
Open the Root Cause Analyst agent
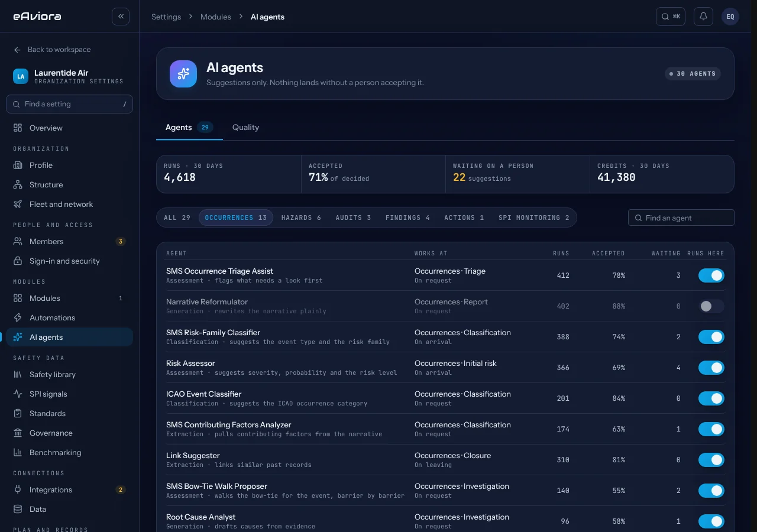pyautogui.click(x=200, y=517)
